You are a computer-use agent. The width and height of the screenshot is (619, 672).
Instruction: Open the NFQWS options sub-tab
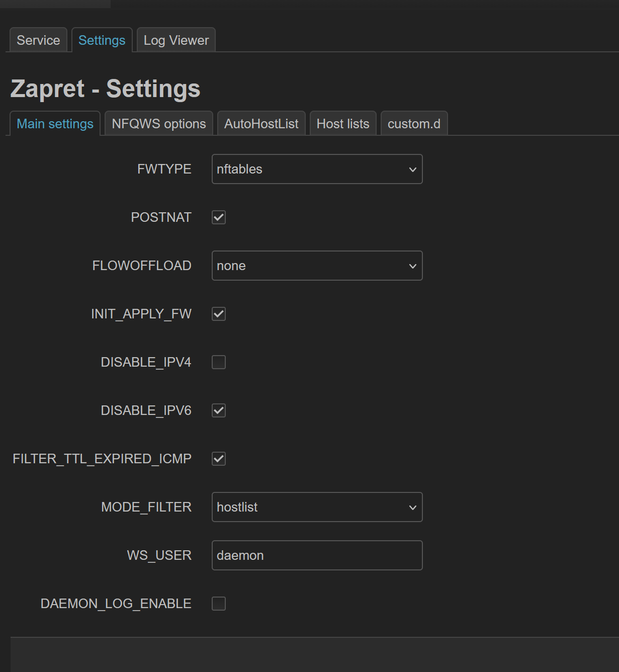pos(159,124)
